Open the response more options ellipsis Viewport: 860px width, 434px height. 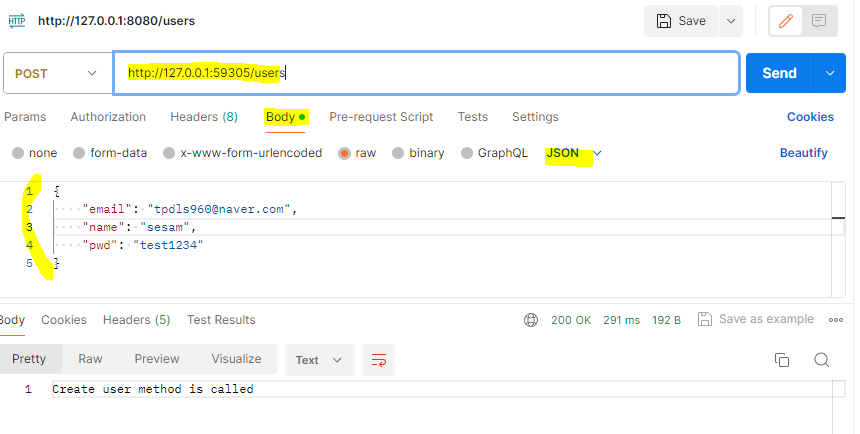coord(836,320)
